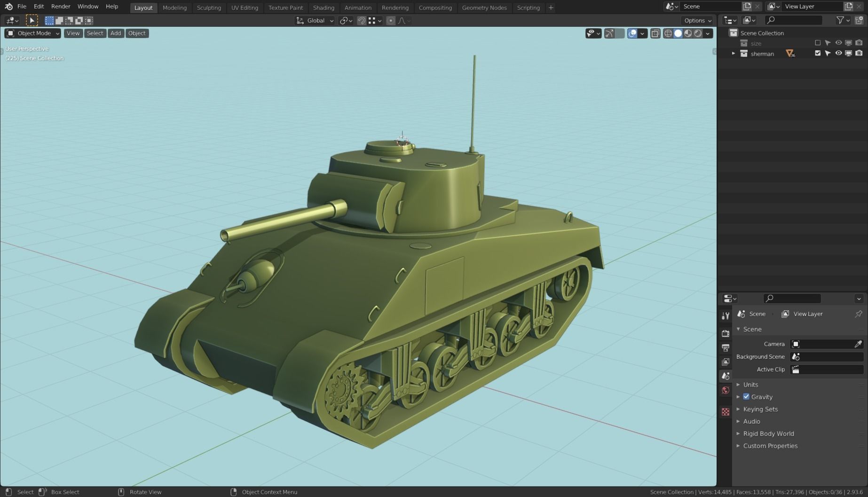
Task: Add a new collection in outliner
Action: click(x=859, y=20)
